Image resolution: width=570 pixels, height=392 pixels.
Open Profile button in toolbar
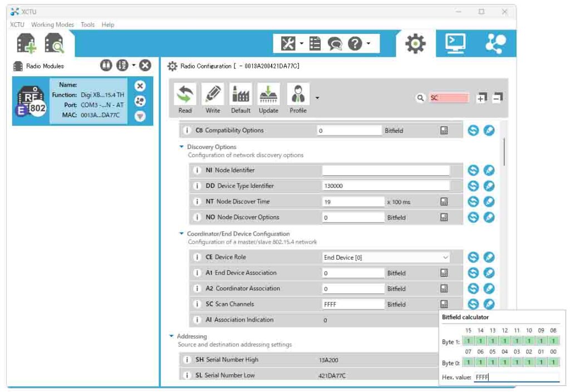pyautogui.click(x=298, y=98)
